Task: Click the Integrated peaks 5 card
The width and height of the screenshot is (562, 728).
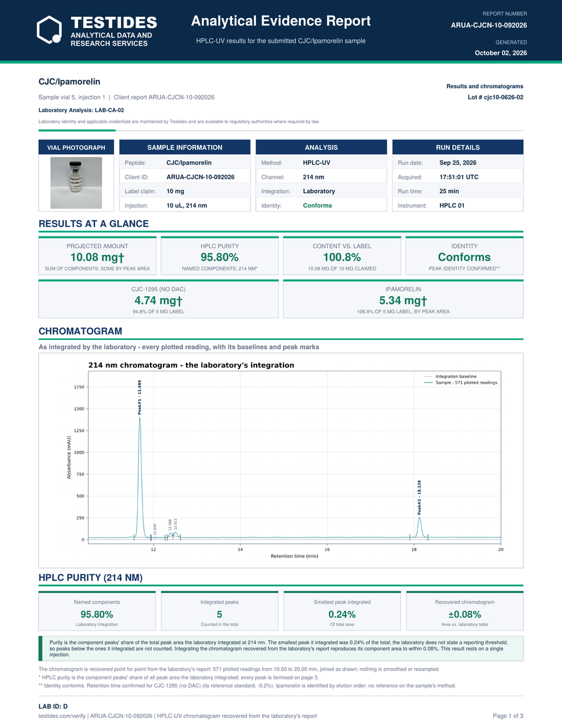Action: click(220, 611)
